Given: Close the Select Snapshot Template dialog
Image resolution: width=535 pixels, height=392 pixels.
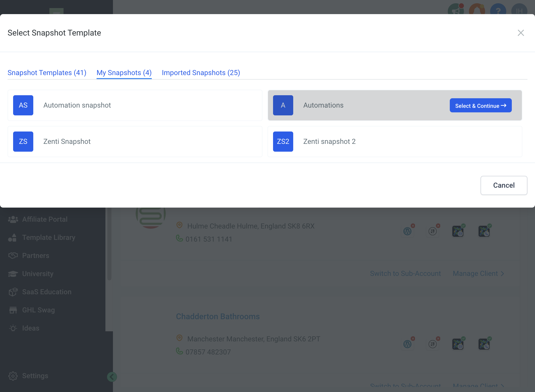Looking at the screenshot, I should (521, 33).
